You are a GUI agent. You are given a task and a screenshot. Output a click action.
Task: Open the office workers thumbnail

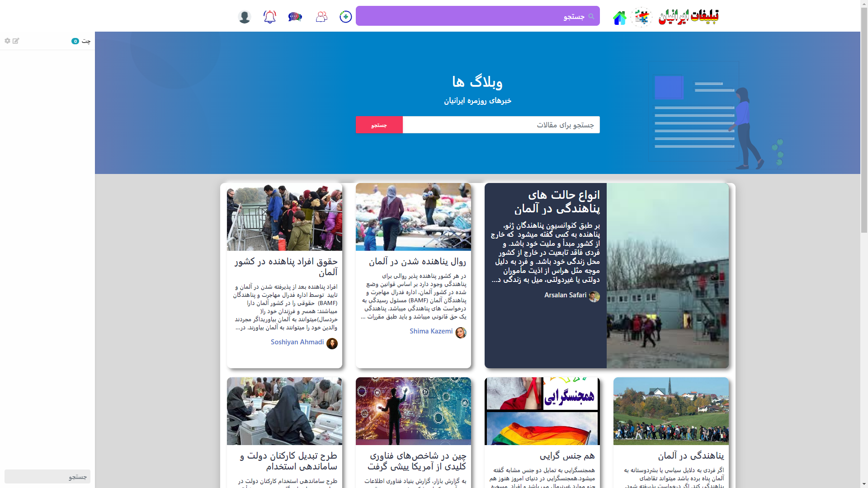coord(284,411)
